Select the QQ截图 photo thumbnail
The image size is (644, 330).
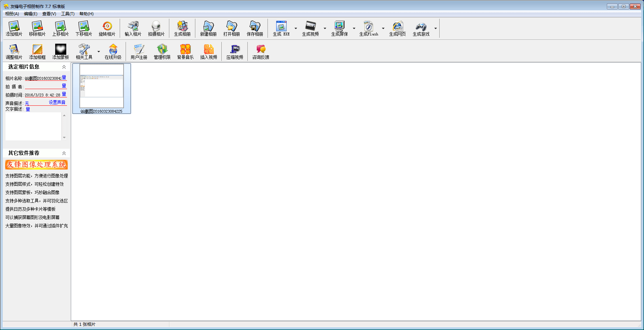pos(102,87)
